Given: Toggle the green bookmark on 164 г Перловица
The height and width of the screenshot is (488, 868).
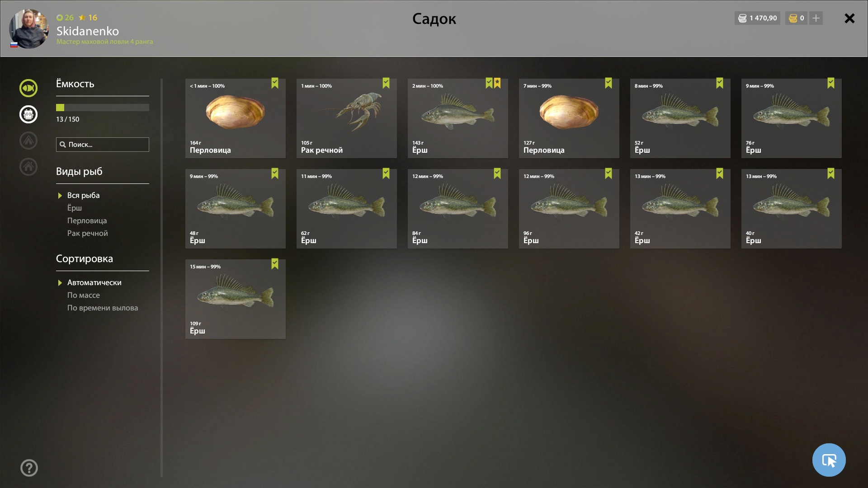Looking at the screenshot, I should (275, 83).
